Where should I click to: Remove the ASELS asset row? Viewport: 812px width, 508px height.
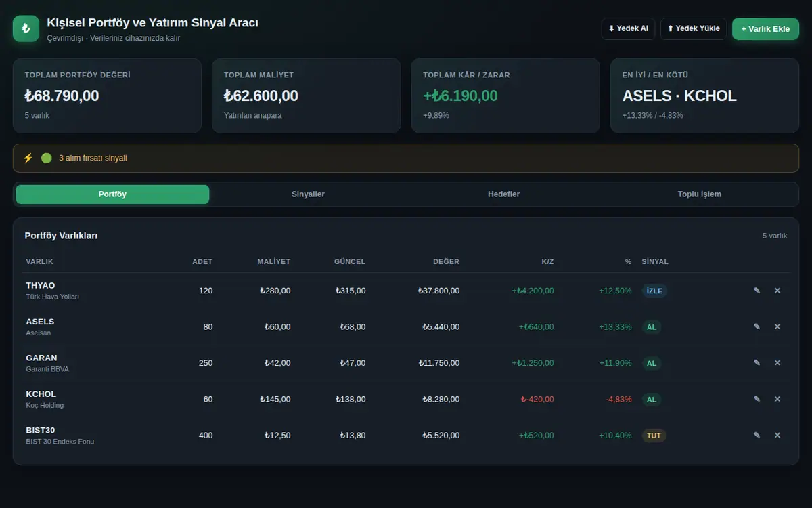click(x=777, y=326)
